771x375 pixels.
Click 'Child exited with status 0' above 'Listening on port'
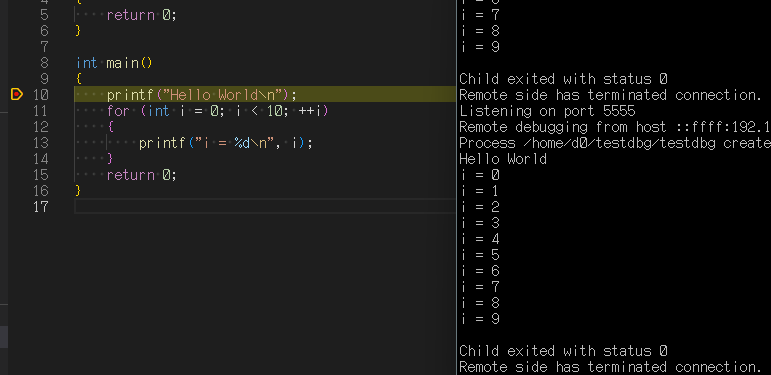point(563,79)
